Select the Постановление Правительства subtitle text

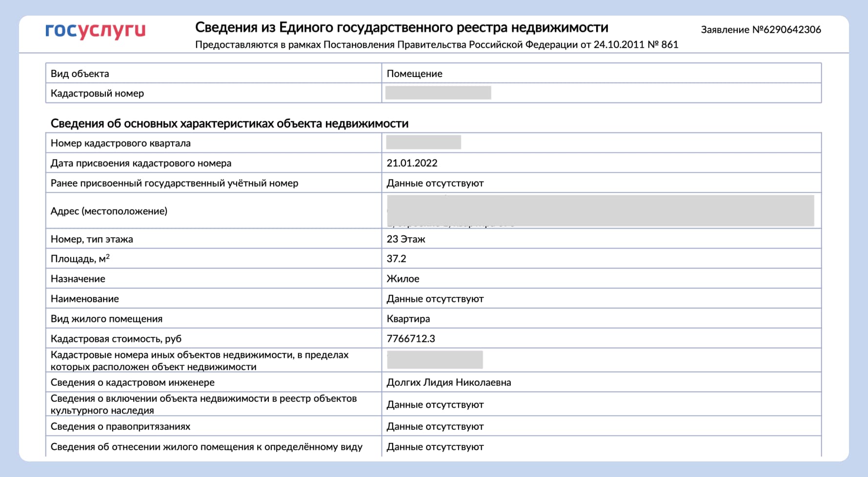point(437,46)
